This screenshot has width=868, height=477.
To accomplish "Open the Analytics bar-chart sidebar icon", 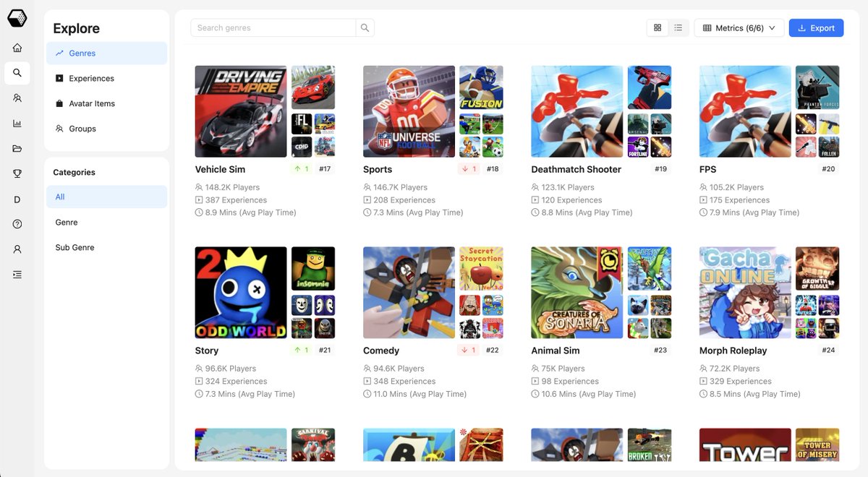I will (17, 123).
